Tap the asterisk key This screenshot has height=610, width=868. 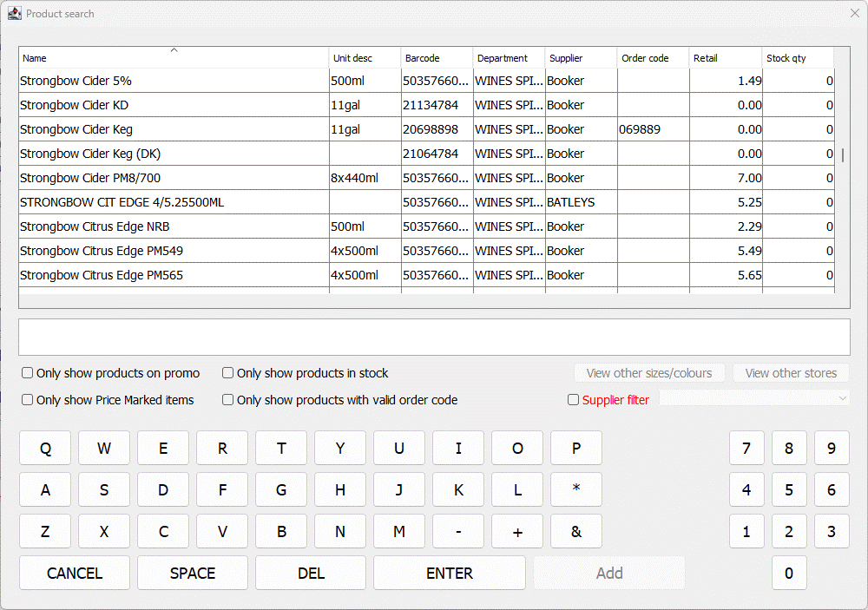[576, 489]
